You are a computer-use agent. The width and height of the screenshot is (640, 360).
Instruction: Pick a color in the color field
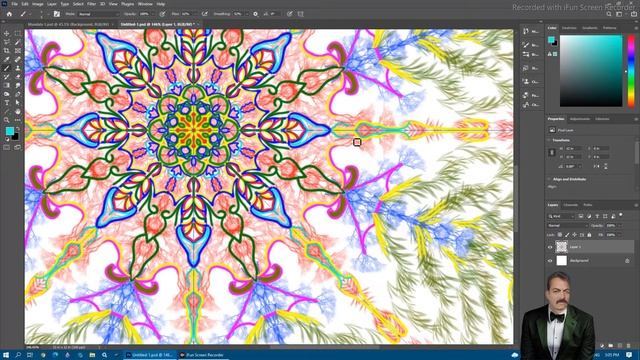pyautogui.click(x=591, y=71)
